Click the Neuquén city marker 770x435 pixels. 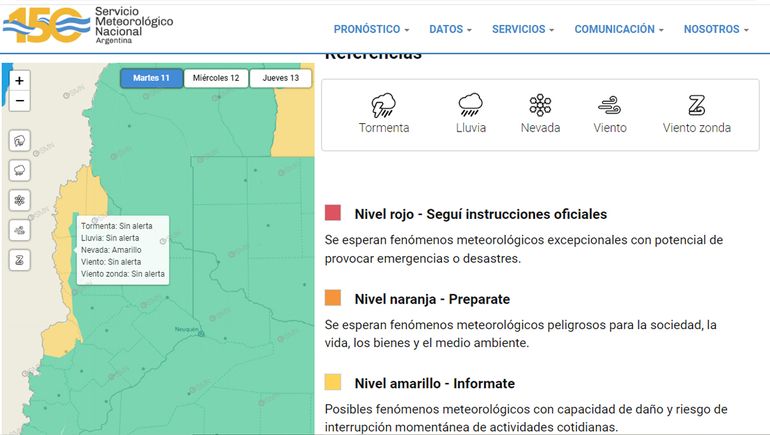pyautogui.click(x=201, y=334)
